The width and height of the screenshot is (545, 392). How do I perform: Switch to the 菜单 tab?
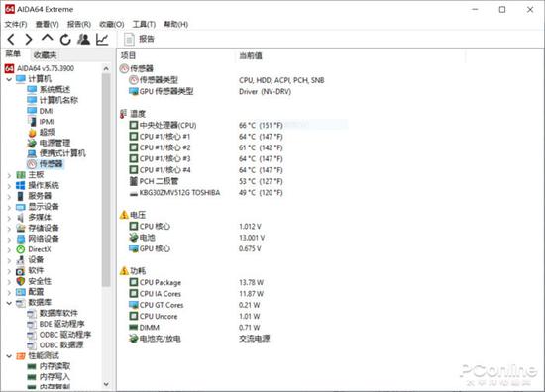click(13, 54)
